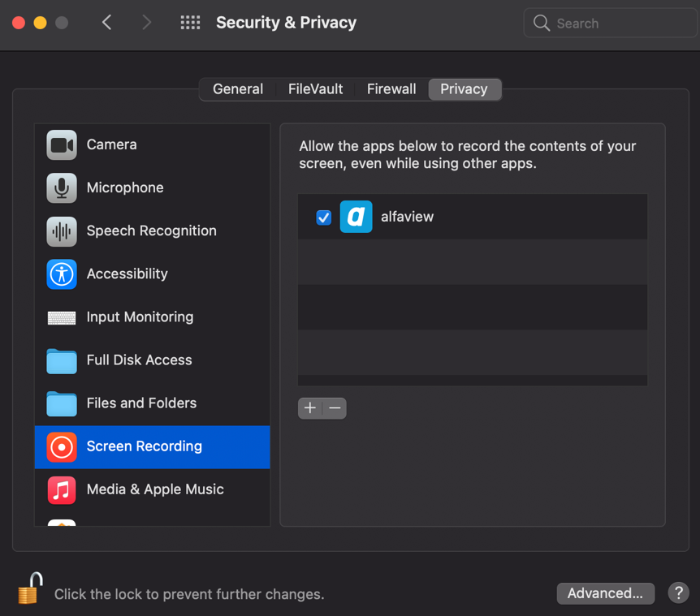
Task: Select the Accessibility privacy category
Action: coord(127,274)
